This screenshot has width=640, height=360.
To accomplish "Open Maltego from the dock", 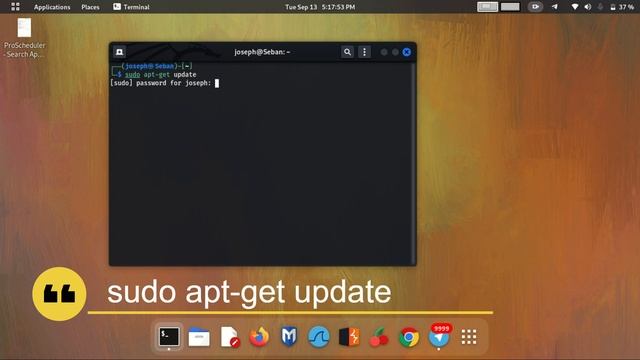I will [x=289, y=337].
